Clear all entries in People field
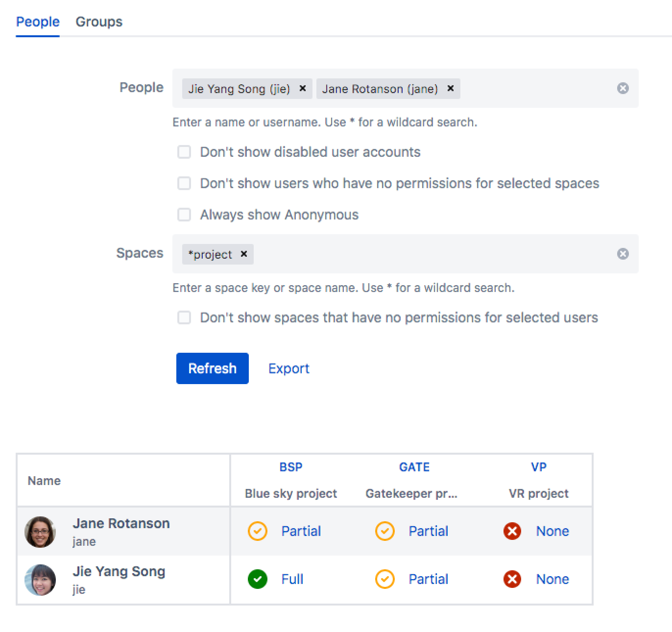Screen dimensions: 672x632 [623, 88]
